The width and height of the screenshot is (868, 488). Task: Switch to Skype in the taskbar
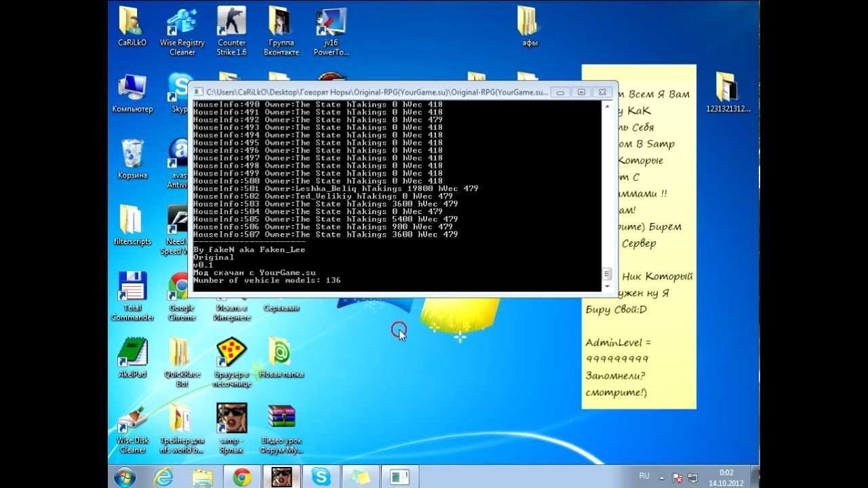coord(321,476)
